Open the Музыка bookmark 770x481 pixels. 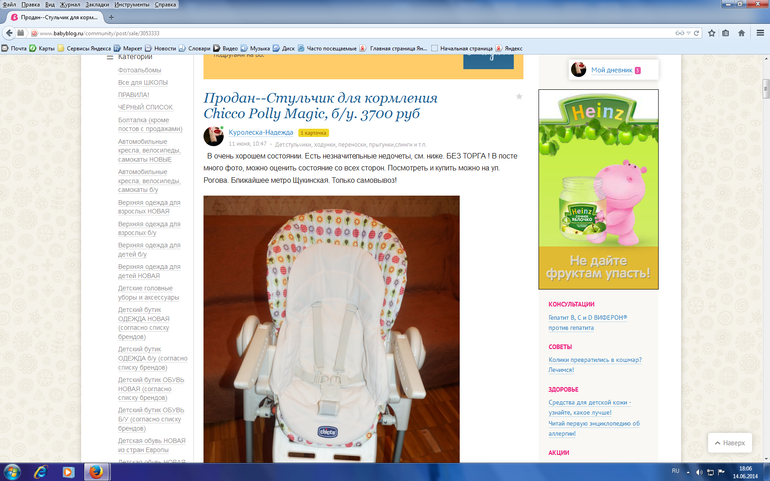[x=255, y=48]
